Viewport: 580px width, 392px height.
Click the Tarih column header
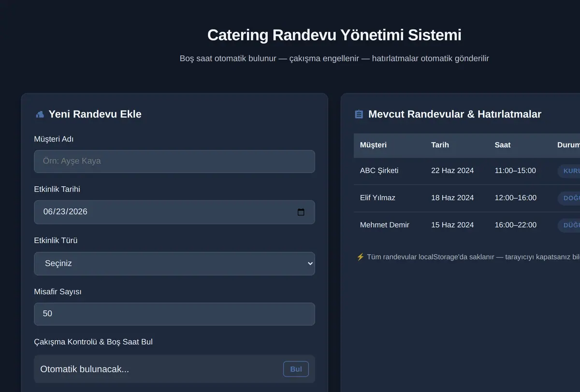point(440,145)
